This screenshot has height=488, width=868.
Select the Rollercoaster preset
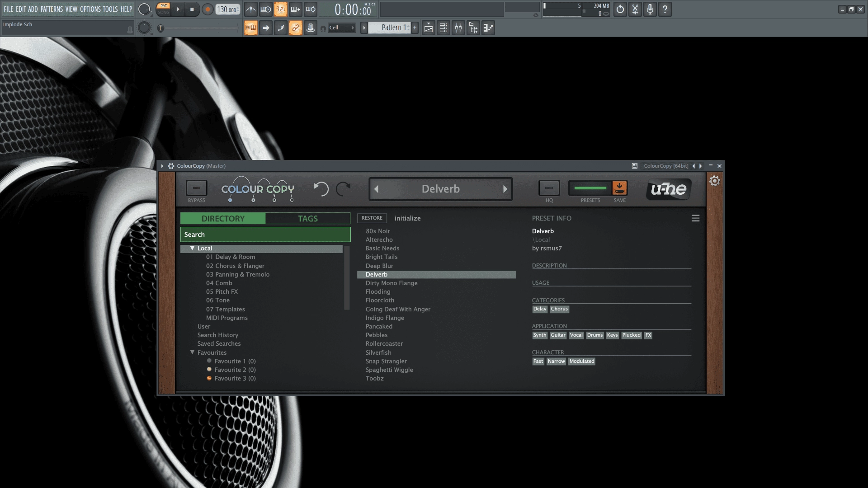click(x=384, y=344)
